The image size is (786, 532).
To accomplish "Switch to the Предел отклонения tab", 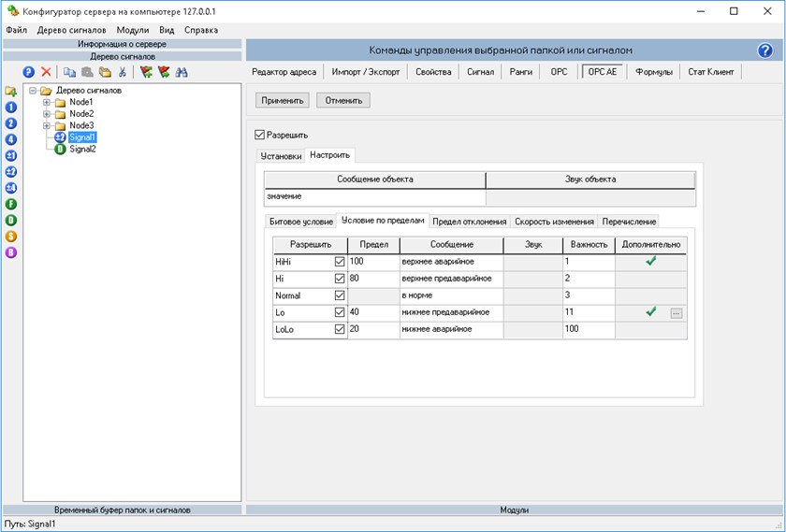I will coord(469,222).
